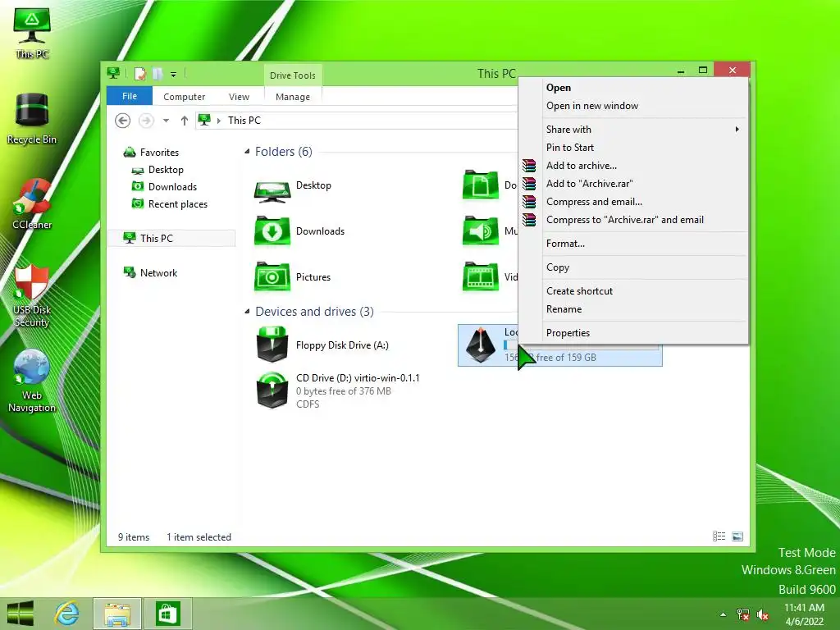Go up one level with the Up arrow

[185, 121]
